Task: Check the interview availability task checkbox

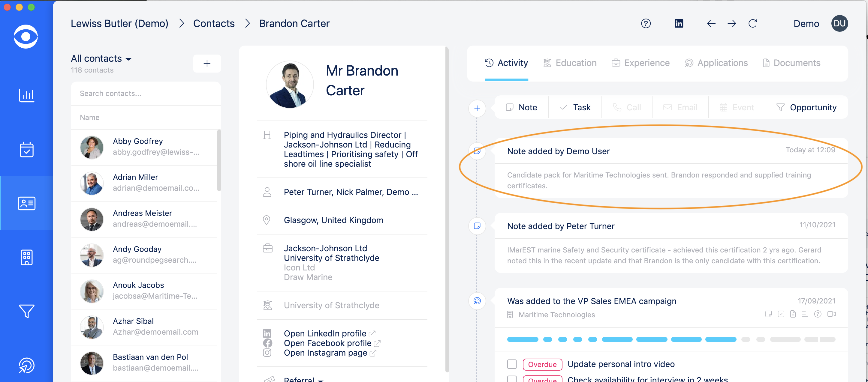Action: (512, 379)
